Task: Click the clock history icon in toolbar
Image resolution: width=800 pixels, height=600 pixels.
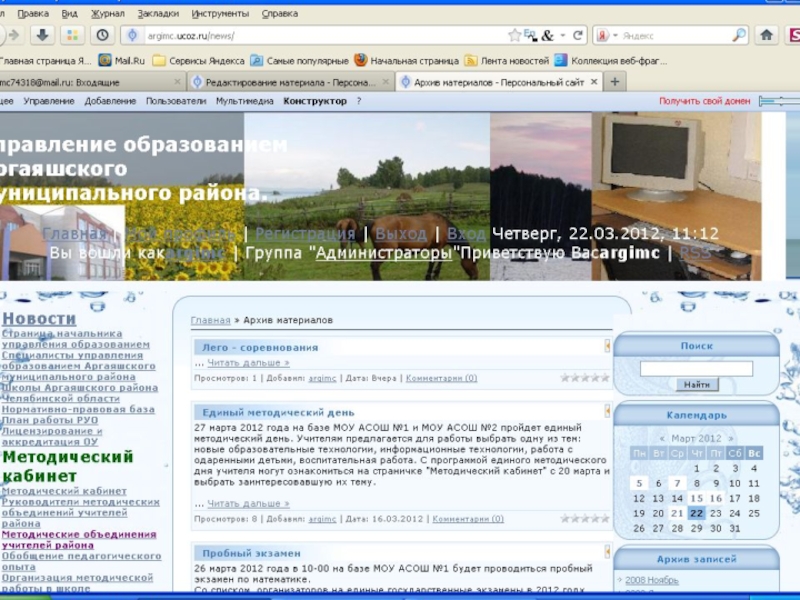Action: [102, 35]
